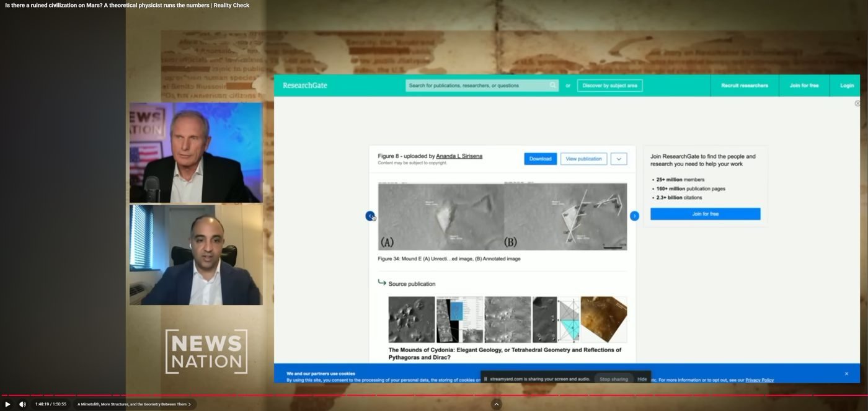The image size is (868, 411).
Task: Open chapter 'A Mimetolith, More Structures' list
Action: pos(135,404)
